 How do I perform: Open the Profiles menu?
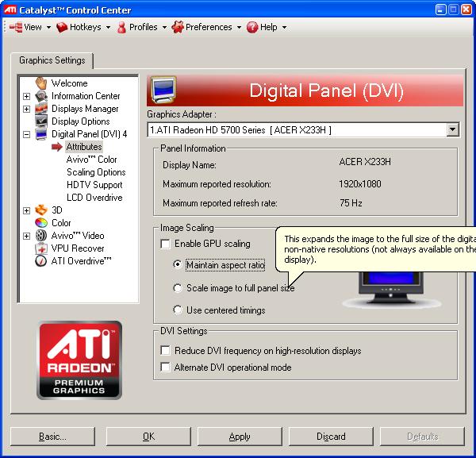point(142,27)
